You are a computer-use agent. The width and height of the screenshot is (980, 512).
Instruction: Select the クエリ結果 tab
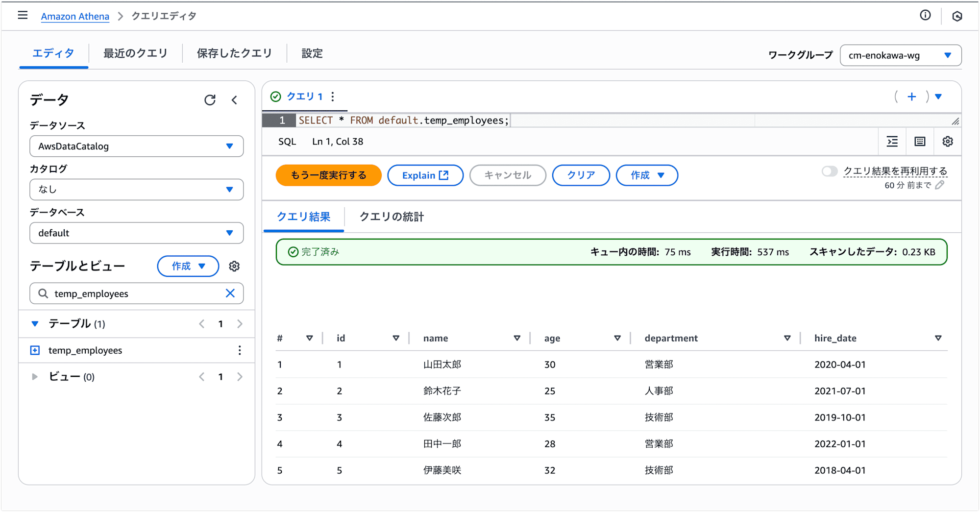pyautogui.click(x=304, y=217)
